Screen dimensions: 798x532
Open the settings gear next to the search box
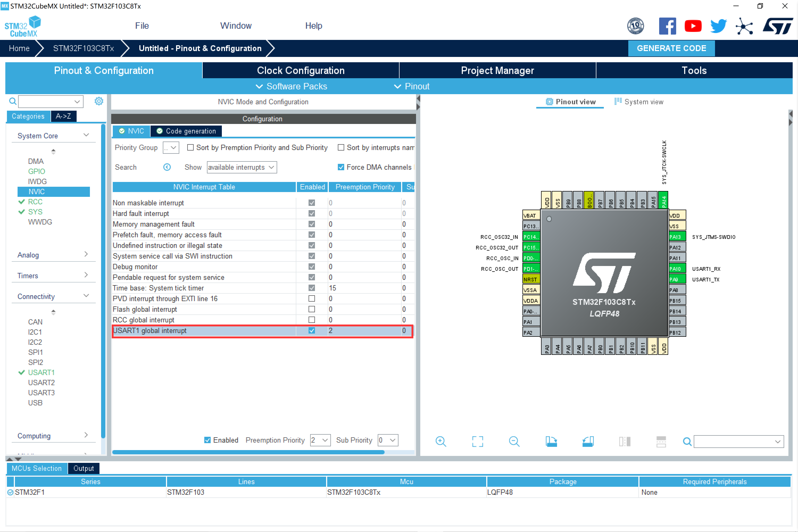[x=99, y=101]
